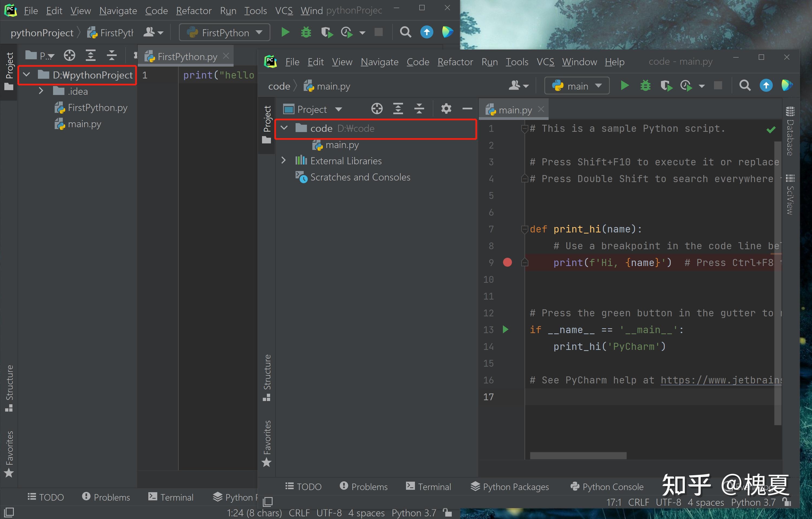812x519 pixels.
Task: Click 4 spaces indent in front status bar
Action: click(x=706, y=502)
